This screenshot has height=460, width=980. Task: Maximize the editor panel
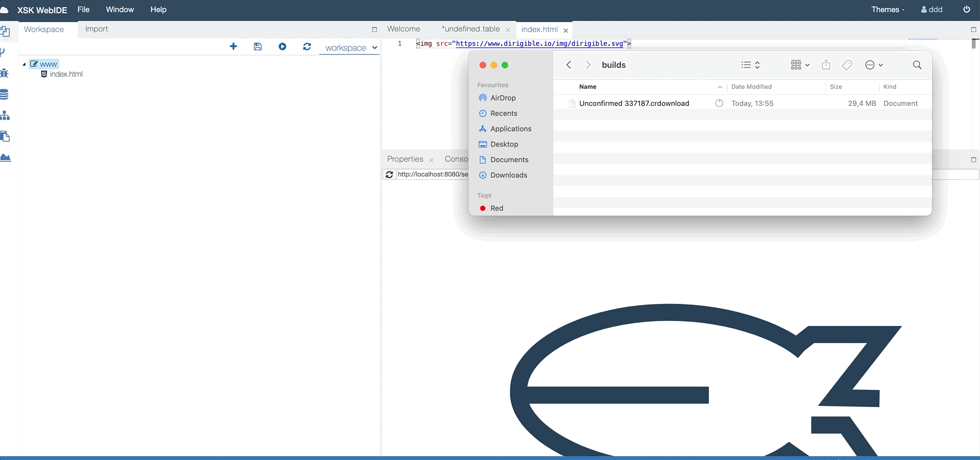(973, 30)
